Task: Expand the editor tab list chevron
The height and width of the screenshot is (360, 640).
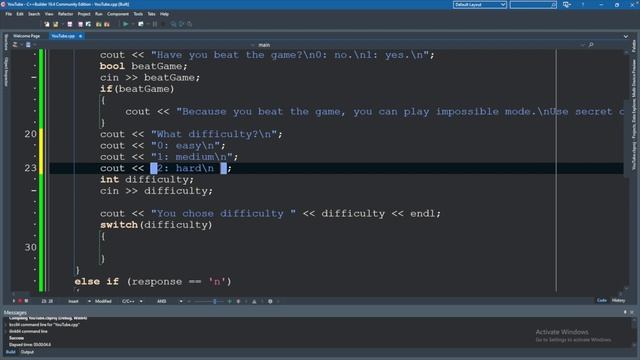Action: point(626,36)
